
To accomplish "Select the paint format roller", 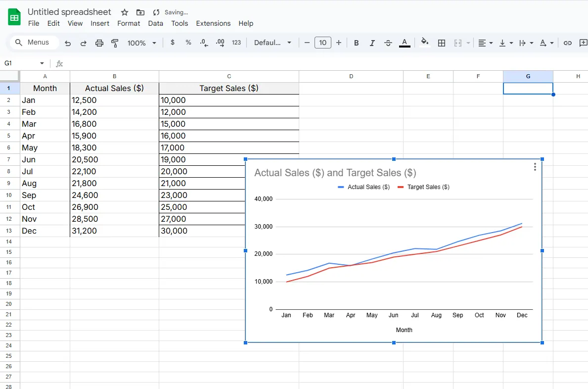I will (x=115, y=43).
